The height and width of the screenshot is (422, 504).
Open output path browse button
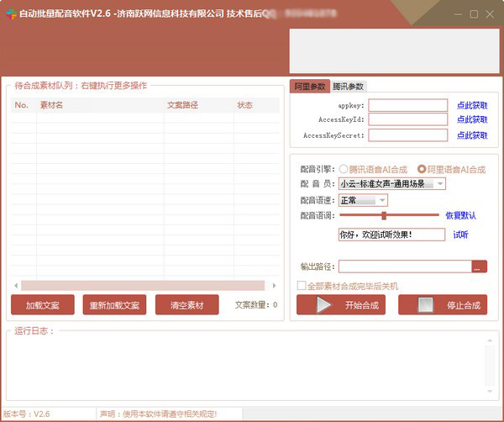(x=480, y=266)
